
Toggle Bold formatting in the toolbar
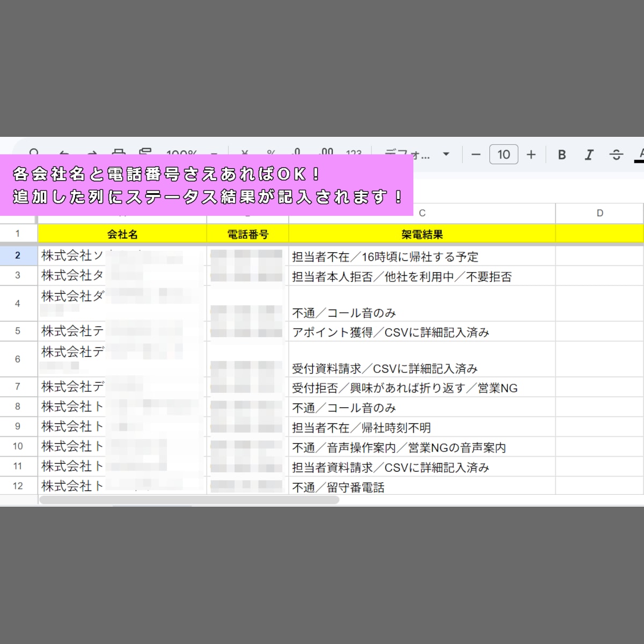562,155
